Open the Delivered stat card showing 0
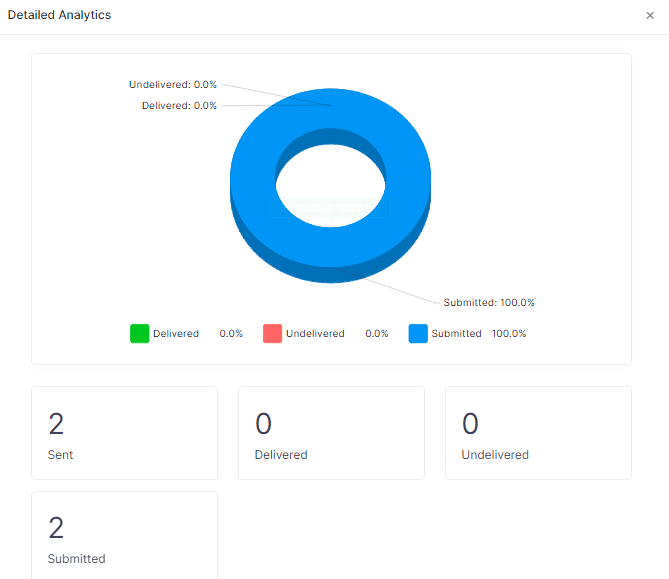669x579 pixels. click(x=331, y=433)
